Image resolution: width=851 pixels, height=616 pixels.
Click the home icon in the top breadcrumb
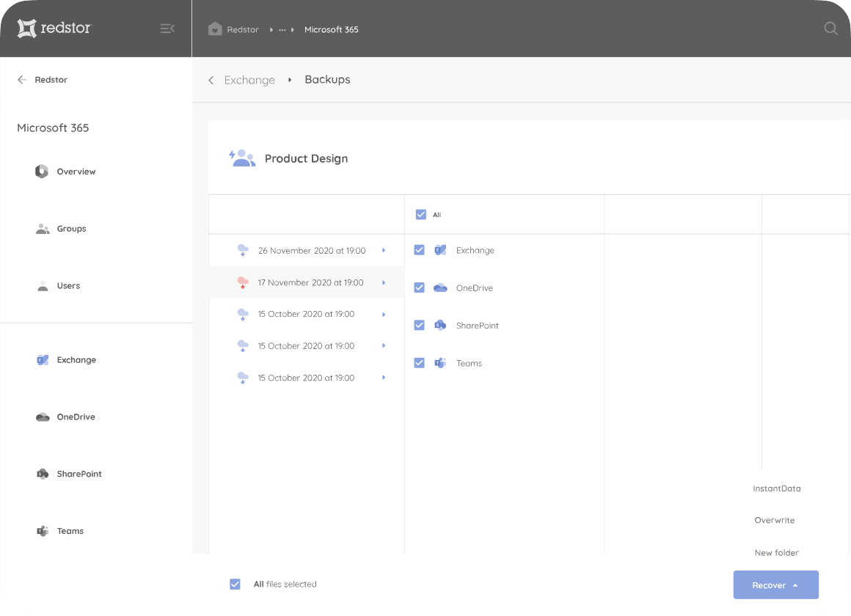215,29
